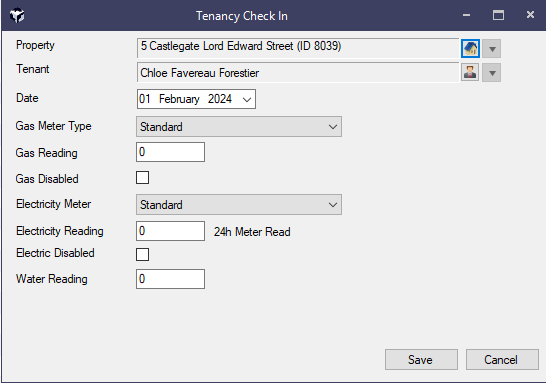Click the person icon beside Tenant field

470,72
